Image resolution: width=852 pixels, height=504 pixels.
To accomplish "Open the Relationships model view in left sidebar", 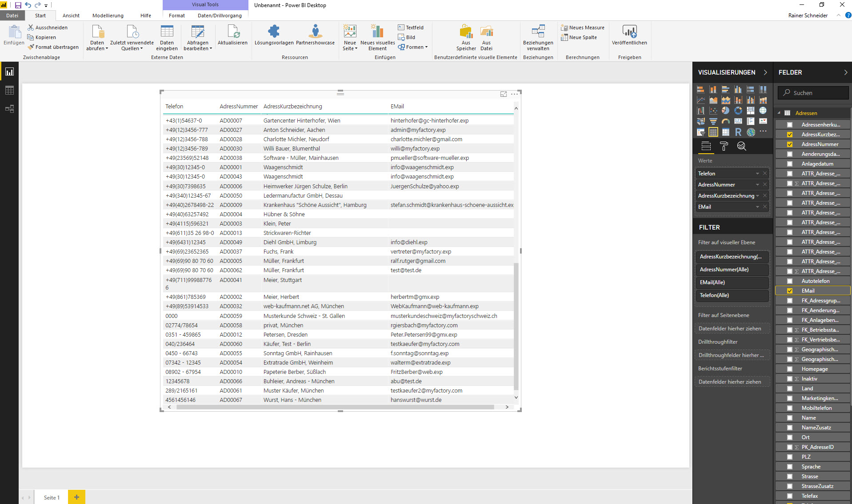I will click(x=9, y=109).
